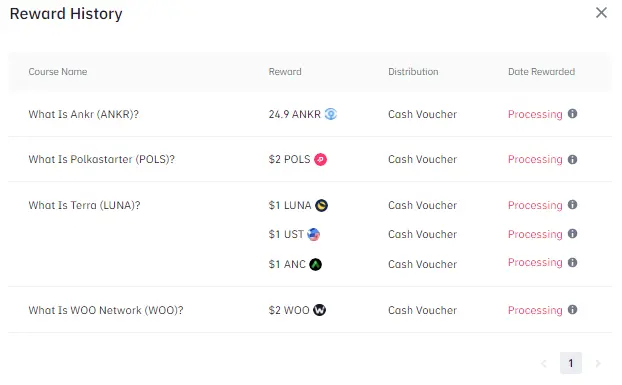Click the UST token icon

pyautogui.click(x=313, y=234)
